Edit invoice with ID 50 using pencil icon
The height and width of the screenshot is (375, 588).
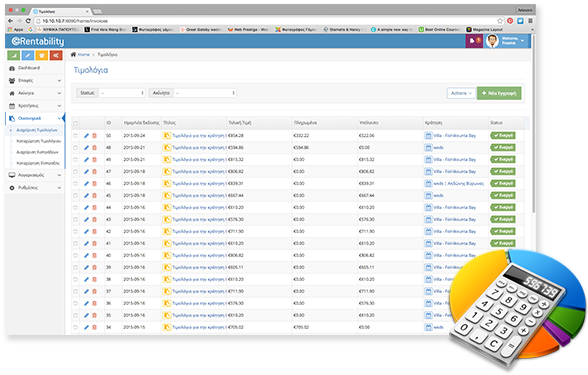coord(86,136)
